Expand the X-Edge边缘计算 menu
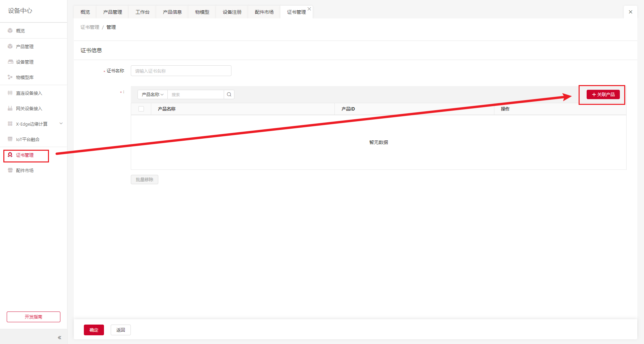The width and height of the screenshot is (644, 344). click(61, 124)
